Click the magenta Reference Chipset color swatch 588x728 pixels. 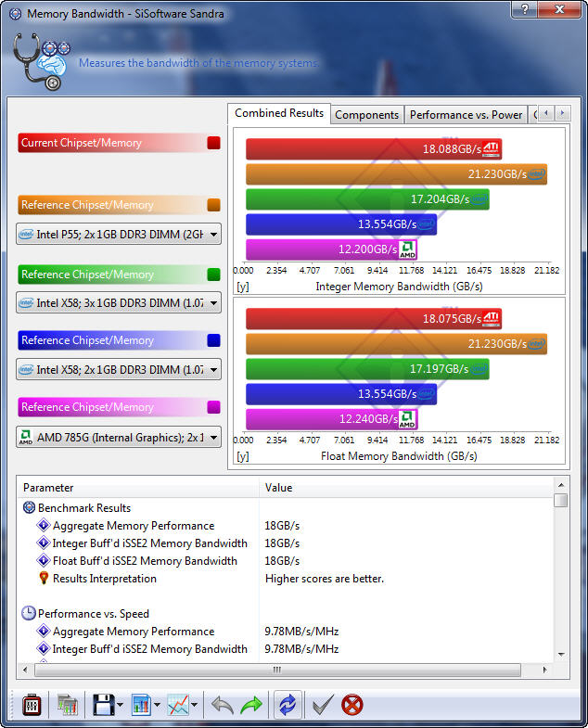213,407
